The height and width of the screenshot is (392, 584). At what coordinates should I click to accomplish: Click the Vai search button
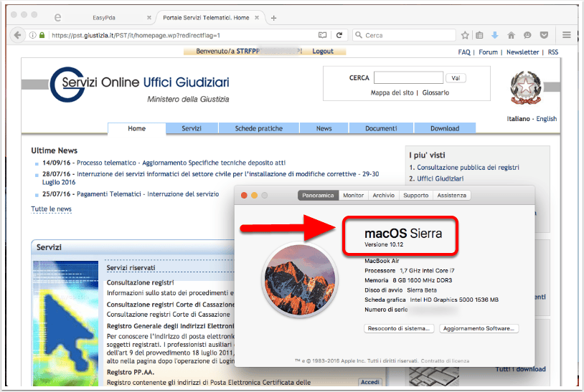click(456, 78)
